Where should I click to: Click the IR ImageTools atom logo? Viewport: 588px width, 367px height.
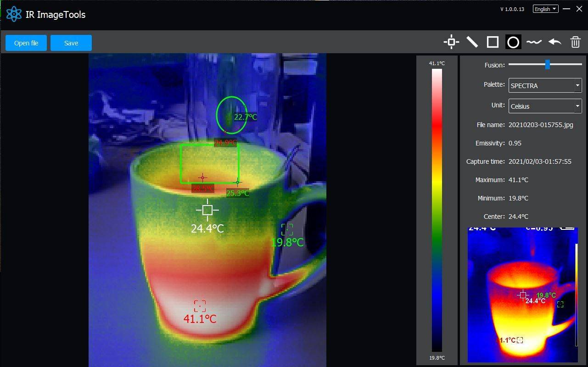(14, 14)
